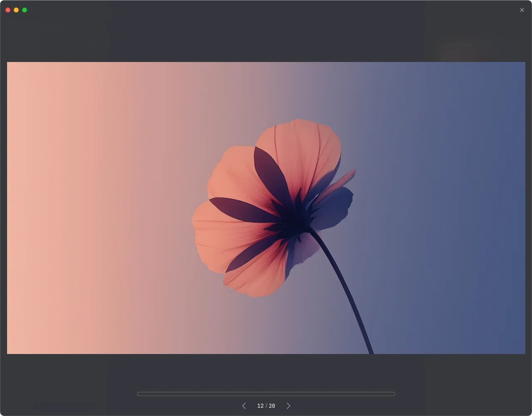Viewport: 532px width, 416px height.
Task: Close the viewer with the top-right X icon
Action: (522, 10)
